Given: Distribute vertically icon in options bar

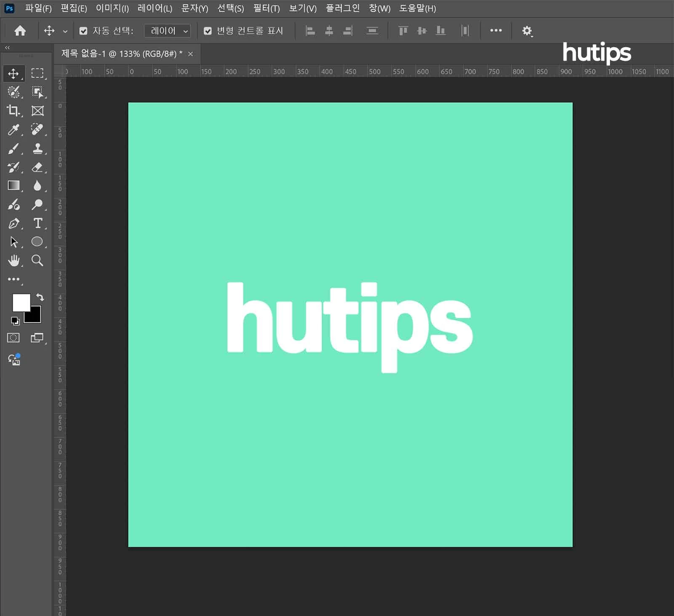Looking at the screenshot, I should pyautogui.click(x=372, y=31).
